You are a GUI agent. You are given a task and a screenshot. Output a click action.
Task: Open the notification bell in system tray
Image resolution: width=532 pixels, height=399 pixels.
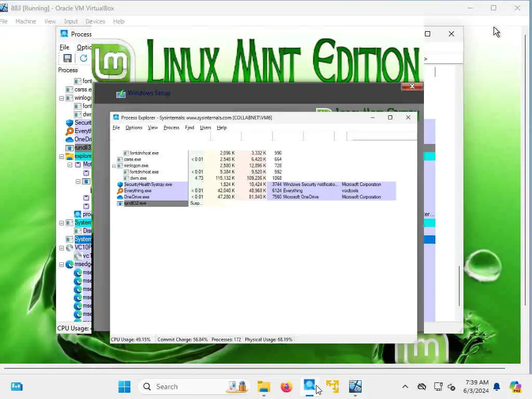(x=497, y=387)
